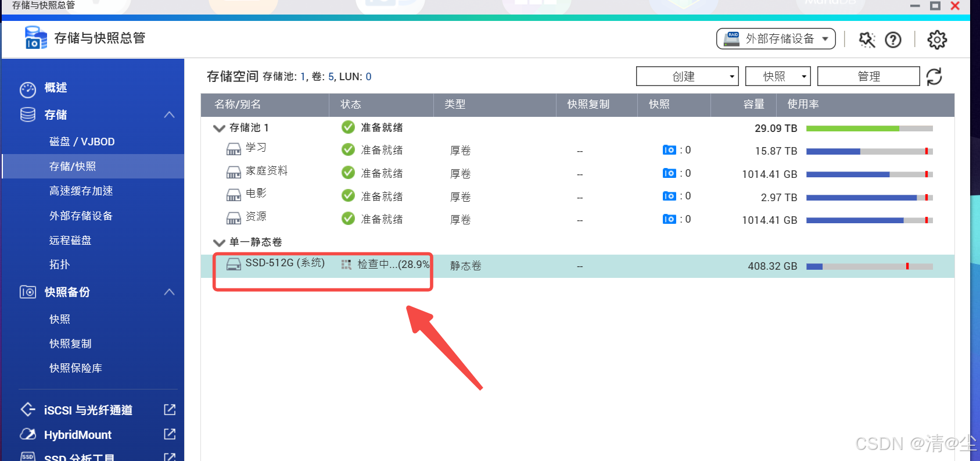The width and height of the screenshot is (980, 461).
Task: Open the 创建 dropdown button
Action: pyautogui.click(x=687, y=76)
